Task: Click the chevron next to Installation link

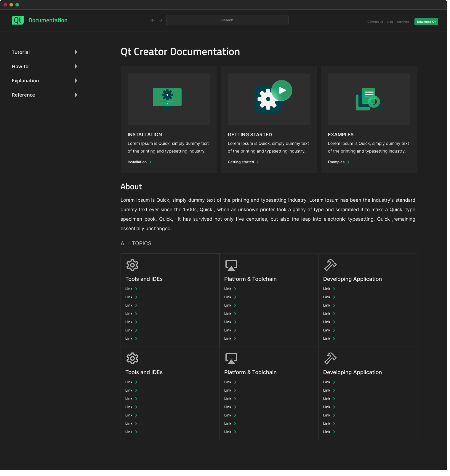Action: [150, 162]
